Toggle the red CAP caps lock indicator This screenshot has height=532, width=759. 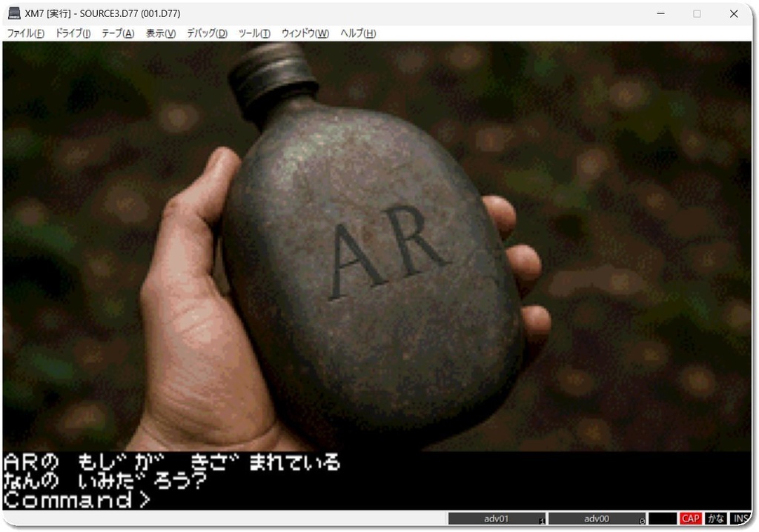pos(691,519)
